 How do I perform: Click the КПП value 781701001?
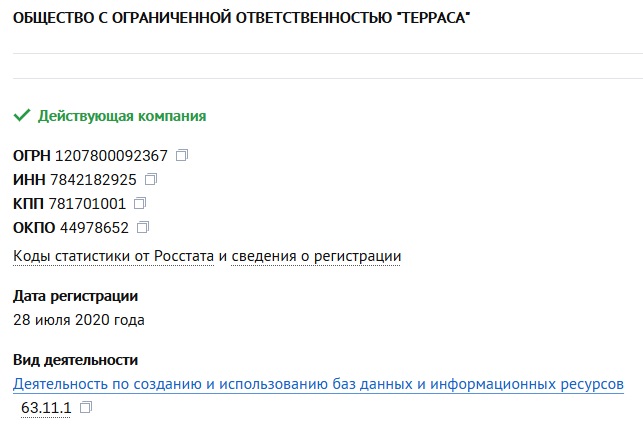coord(87,203)
